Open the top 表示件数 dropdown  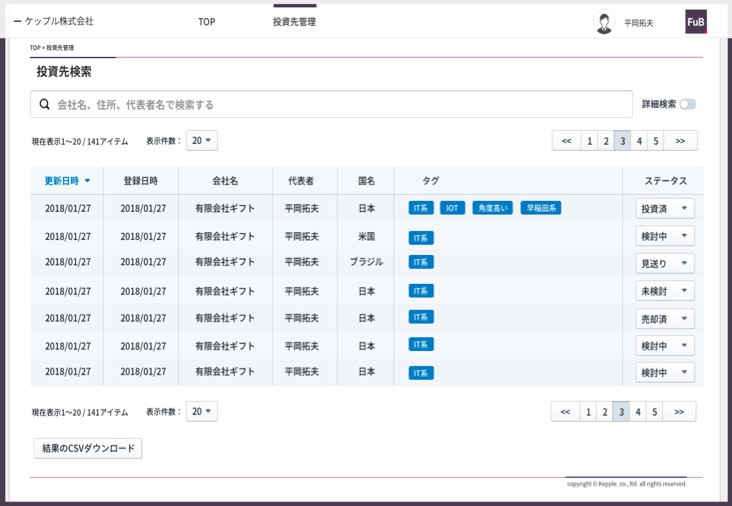coord(203,141)
